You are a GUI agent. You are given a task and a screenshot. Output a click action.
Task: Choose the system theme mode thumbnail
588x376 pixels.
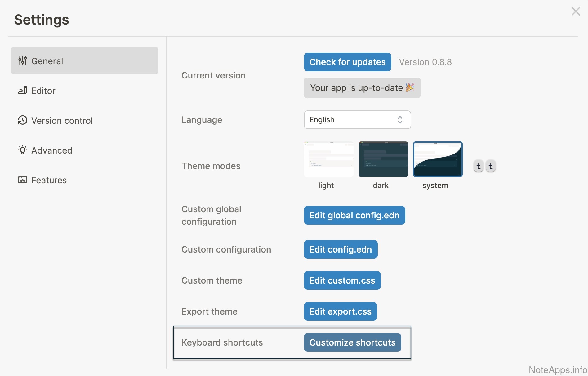tap(438, 159)
